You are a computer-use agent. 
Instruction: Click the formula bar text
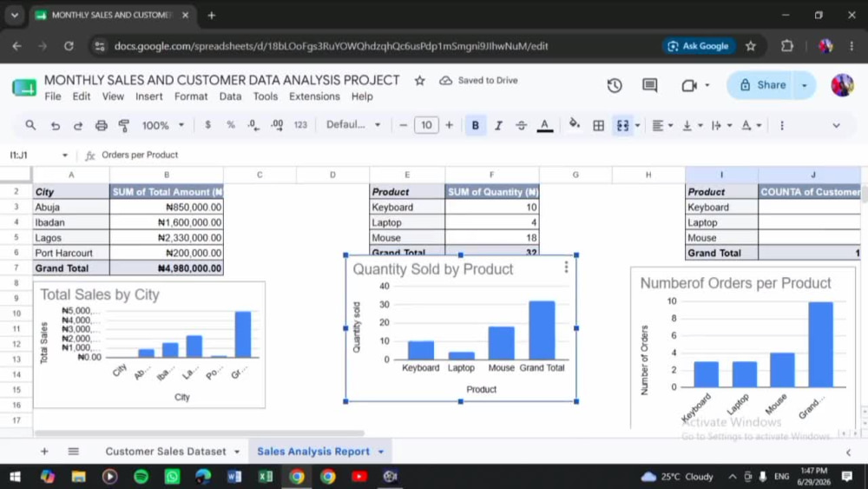(x=140, y=155)
